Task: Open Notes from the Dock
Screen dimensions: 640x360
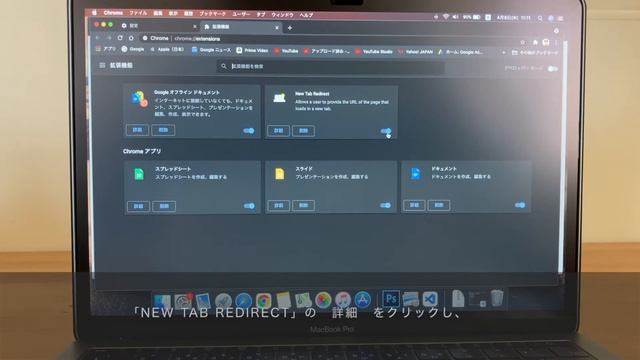Action: pos(283,301)
